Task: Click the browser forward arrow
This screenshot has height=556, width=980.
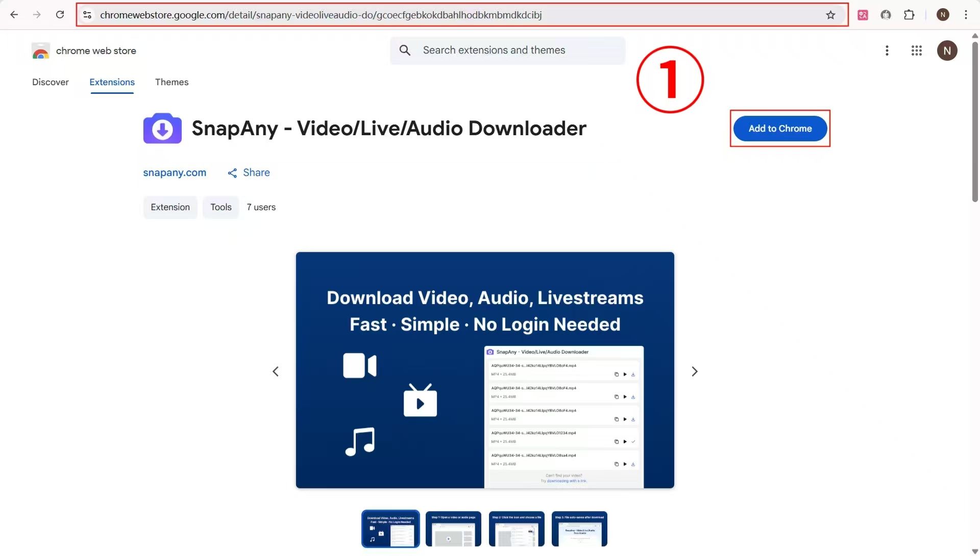Action: [x=37, y=15]
